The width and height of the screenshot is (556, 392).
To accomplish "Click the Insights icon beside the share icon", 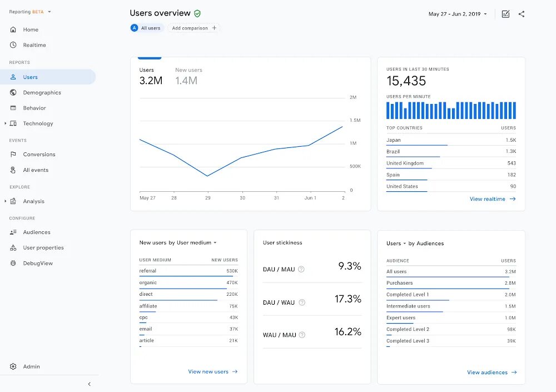I will (x=505, y=14).
